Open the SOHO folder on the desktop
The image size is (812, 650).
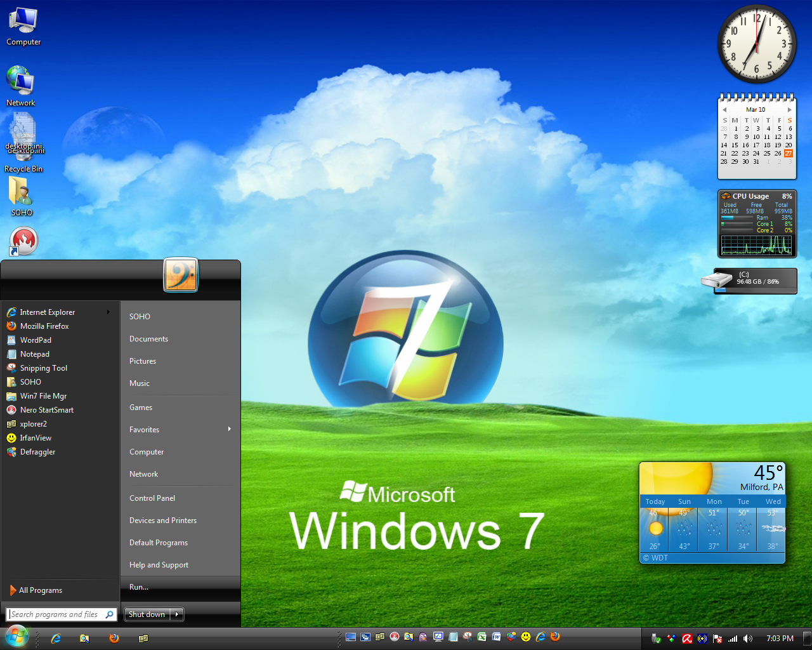tap(22, 196)
